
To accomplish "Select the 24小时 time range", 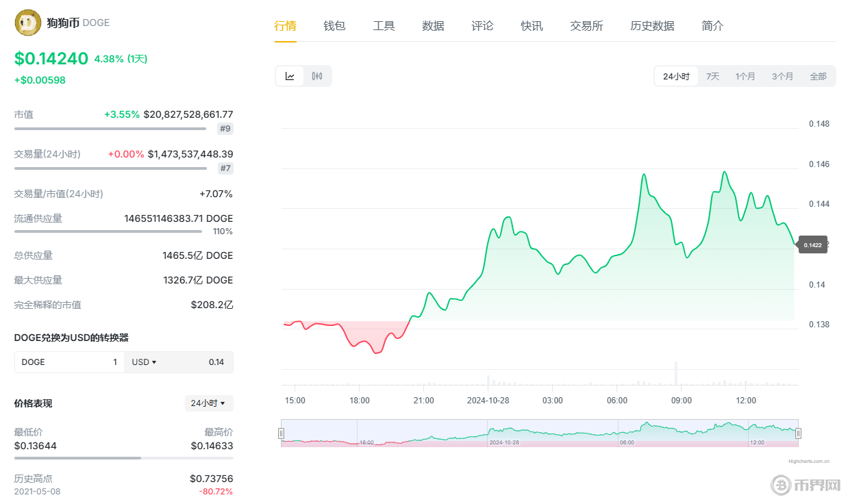I will (676, 76).
